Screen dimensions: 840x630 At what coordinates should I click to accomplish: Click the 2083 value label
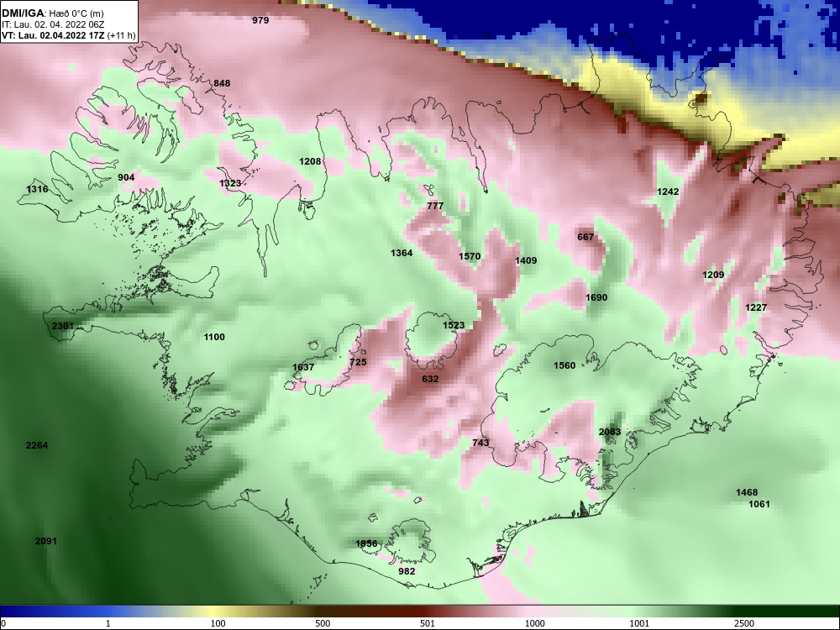point(610,432)
